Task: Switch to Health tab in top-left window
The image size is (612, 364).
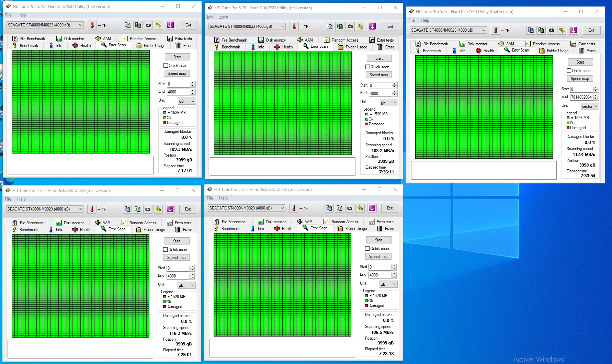Action: point(82,46)
